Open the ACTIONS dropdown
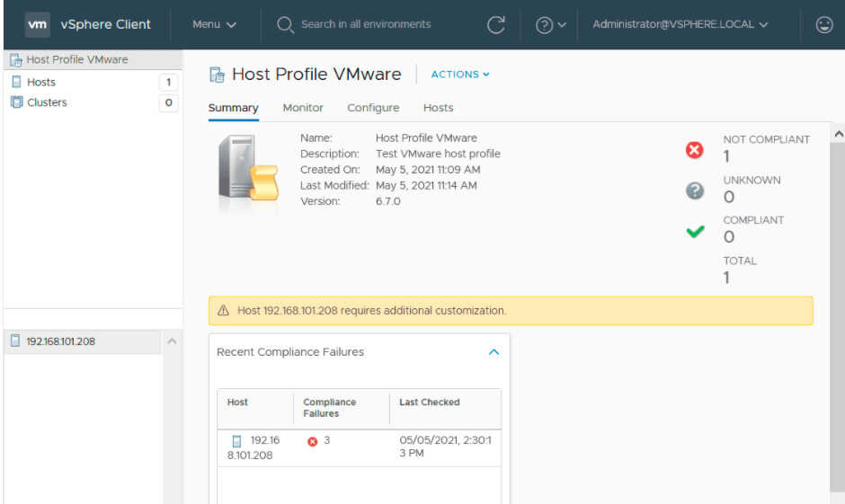Screen dimensions: 845x504 (x=460, y=75)
